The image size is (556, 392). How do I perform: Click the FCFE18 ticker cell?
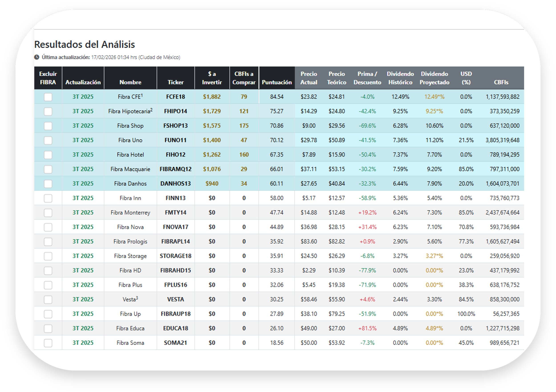point(175,97)
